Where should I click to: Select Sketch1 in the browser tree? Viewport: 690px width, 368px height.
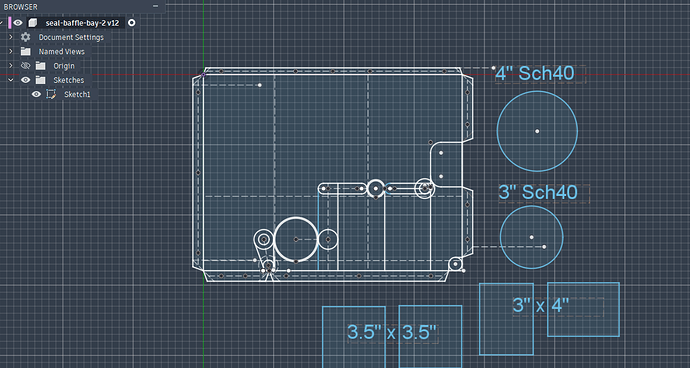[x=77, y=94]
